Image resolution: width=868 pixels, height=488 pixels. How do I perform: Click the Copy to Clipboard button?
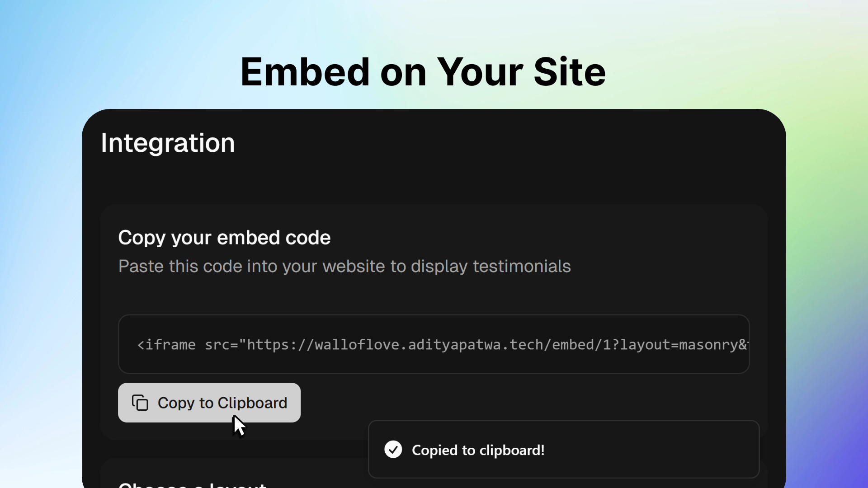[209, 403]
